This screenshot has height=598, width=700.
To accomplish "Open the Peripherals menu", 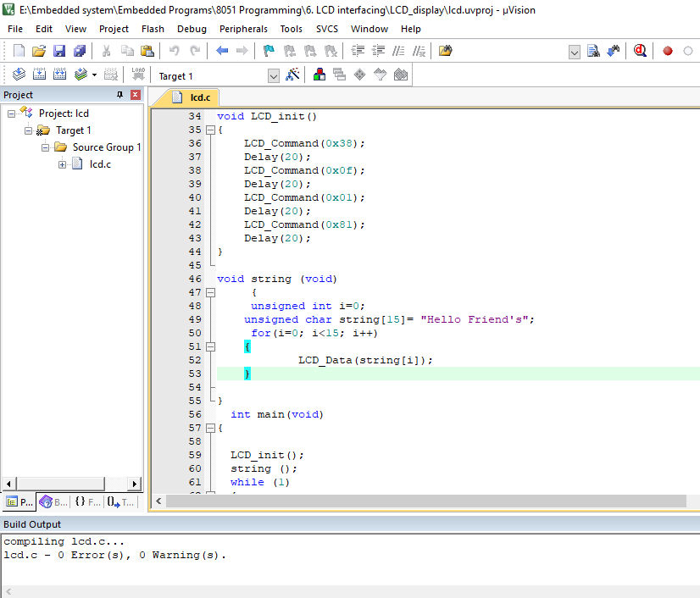I will pos(243,29).
